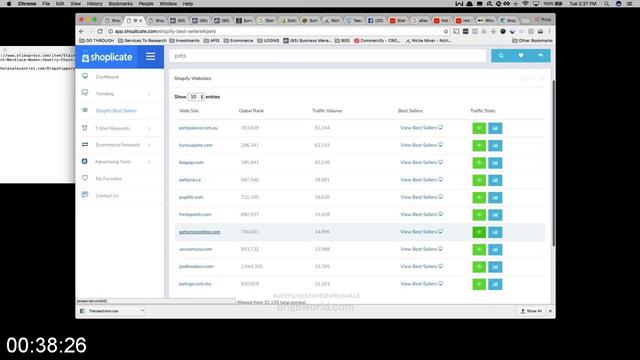Click green traffic button for podtrackers.com
This screenshot has height=360, width=640.
point(479,267)
